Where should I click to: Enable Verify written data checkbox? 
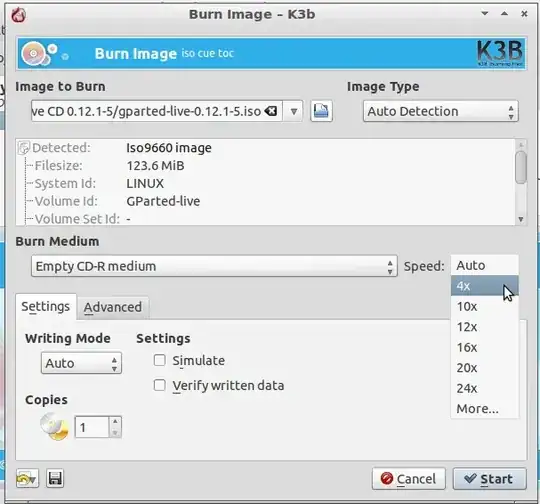click(159, 385)
